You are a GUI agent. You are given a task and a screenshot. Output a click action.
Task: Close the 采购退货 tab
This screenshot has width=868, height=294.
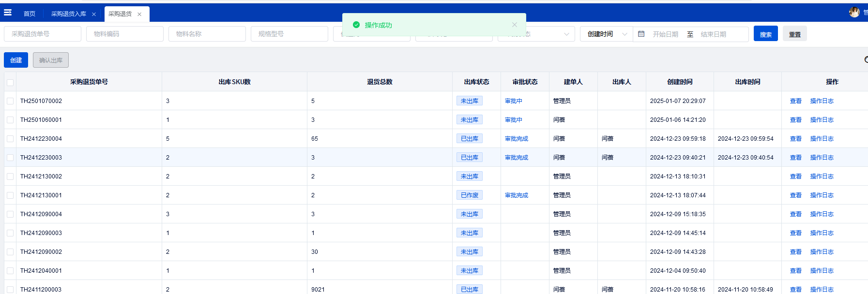pyautogui.click(x=139, y=15)
